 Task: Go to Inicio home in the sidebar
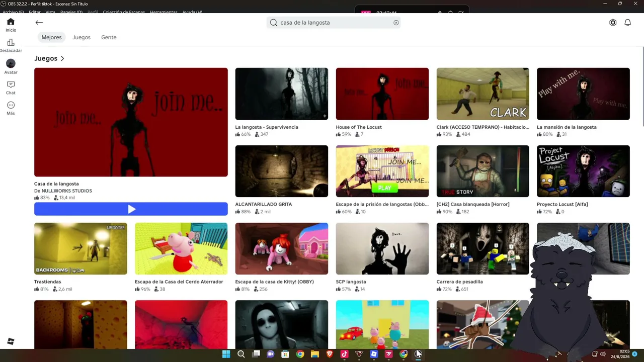(x=11, y=25)
